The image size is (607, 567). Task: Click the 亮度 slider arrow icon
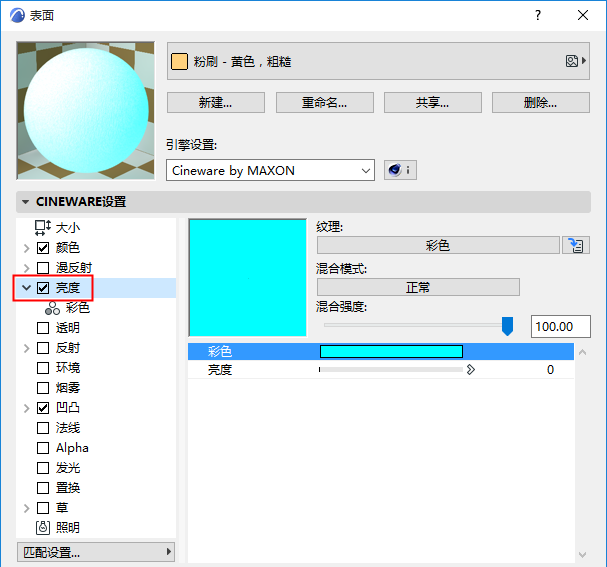click(470, 370)
